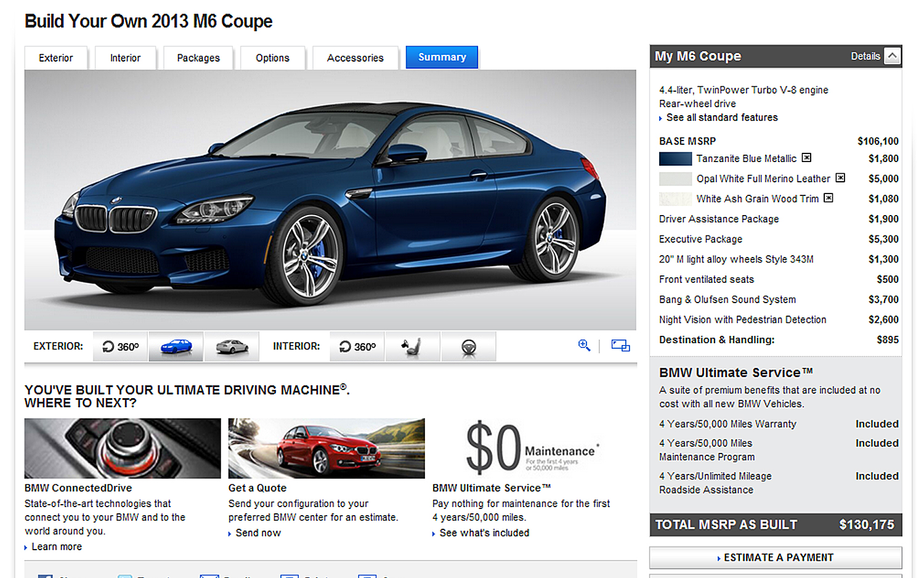Viewport: 924px width, 578px height.
Task: Toggle the box icon beside Tanzanite Blue Metallic
Action: 806,158
